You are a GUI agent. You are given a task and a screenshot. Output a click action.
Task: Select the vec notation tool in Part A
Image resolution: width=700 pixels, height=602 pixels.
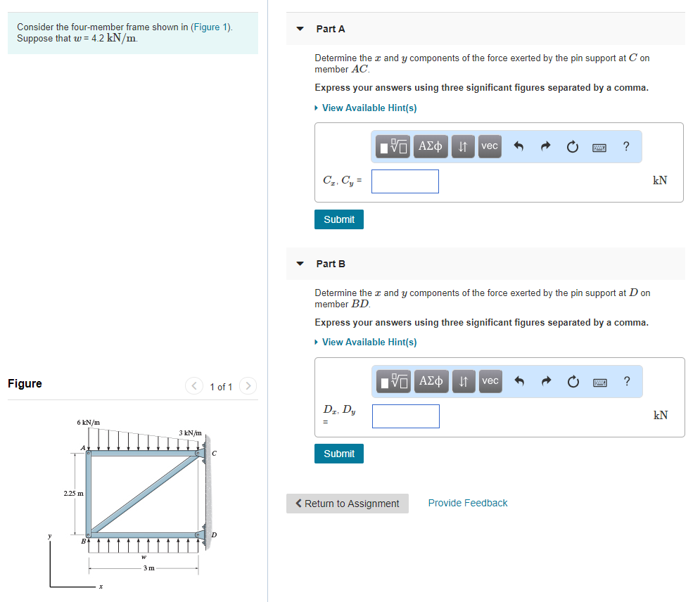(489, 146)
